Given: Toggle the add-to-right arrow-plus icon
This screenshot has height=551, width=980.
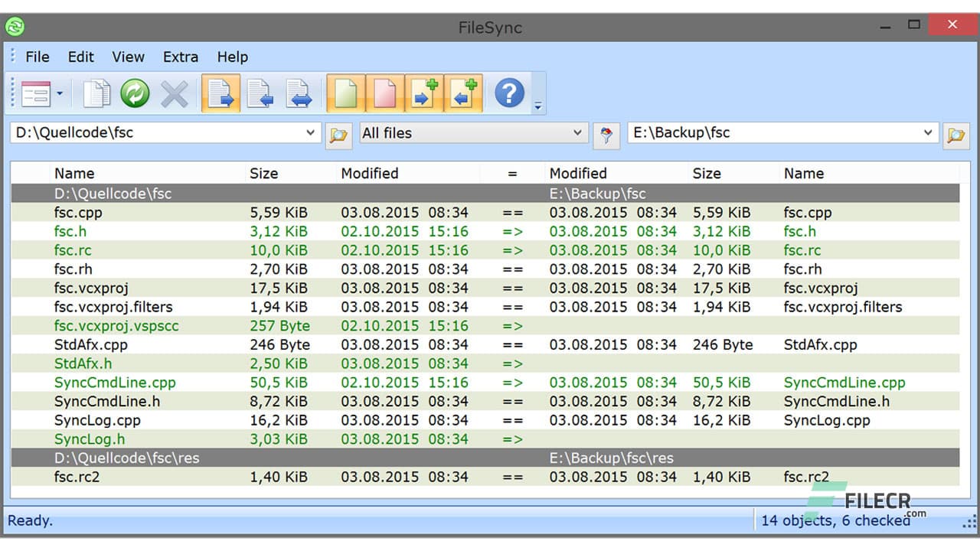Looking at the screenshot, I should (x=424, y=93).
